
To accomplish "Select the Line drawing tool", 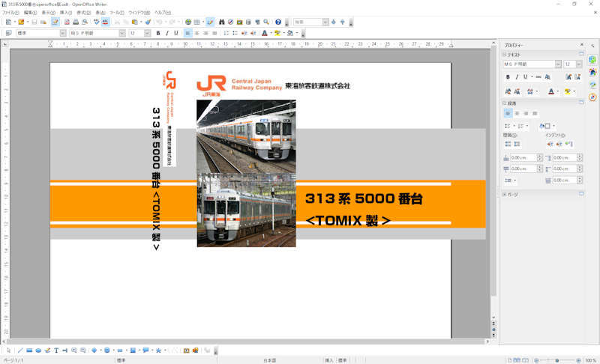I will [20, 351].
